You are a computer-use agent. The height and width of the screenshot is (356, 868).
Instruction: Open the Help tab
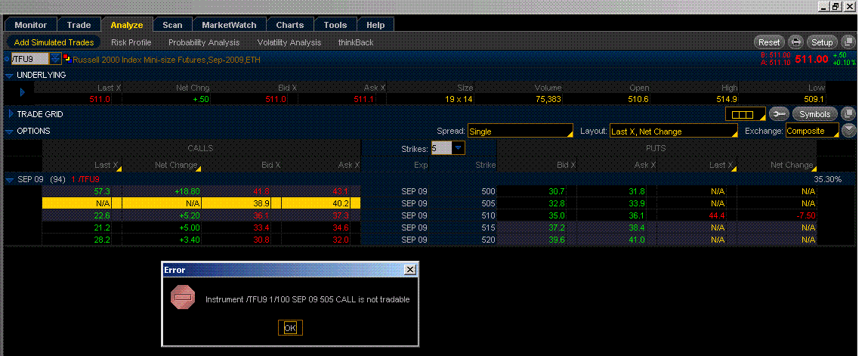point(375,25)
